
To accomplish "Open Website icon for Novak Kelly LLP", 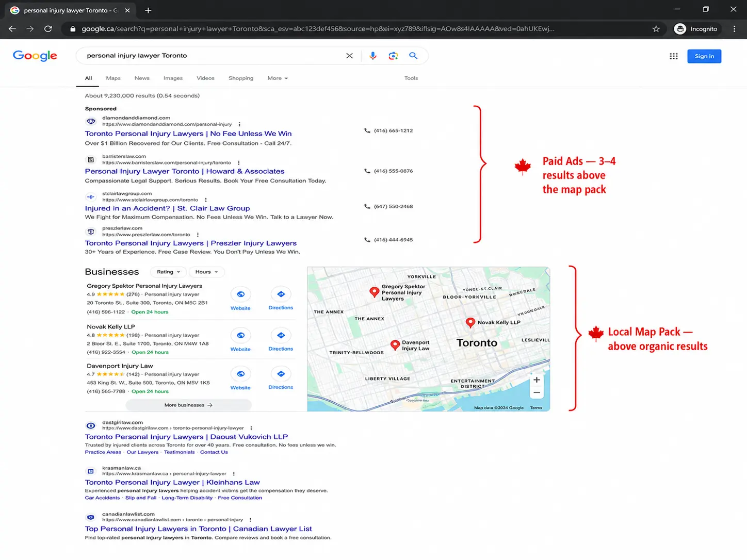I will coord(240,336).
